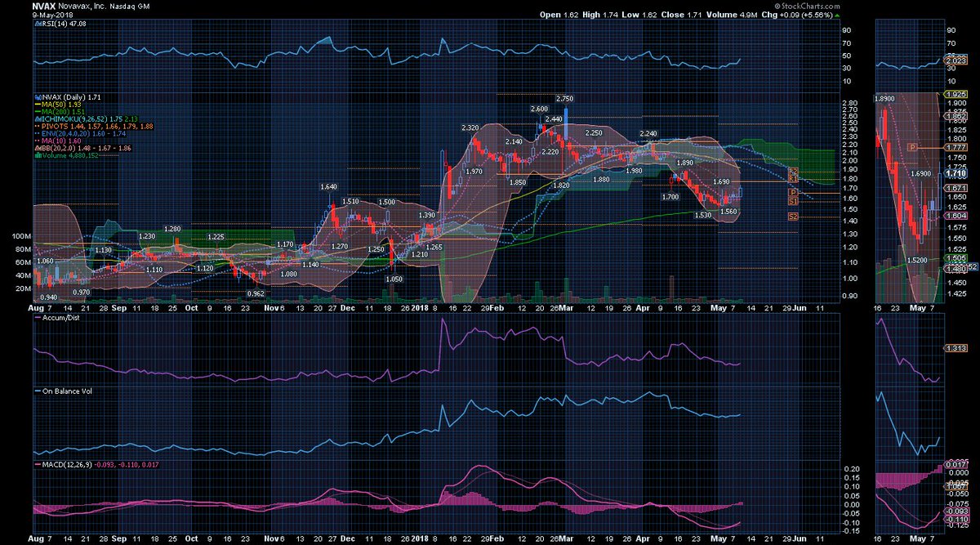Click the RSI(14) indicator legend icon
This screenshot has height=545, width=980.
pyautogui.click(x=38, y=24)
